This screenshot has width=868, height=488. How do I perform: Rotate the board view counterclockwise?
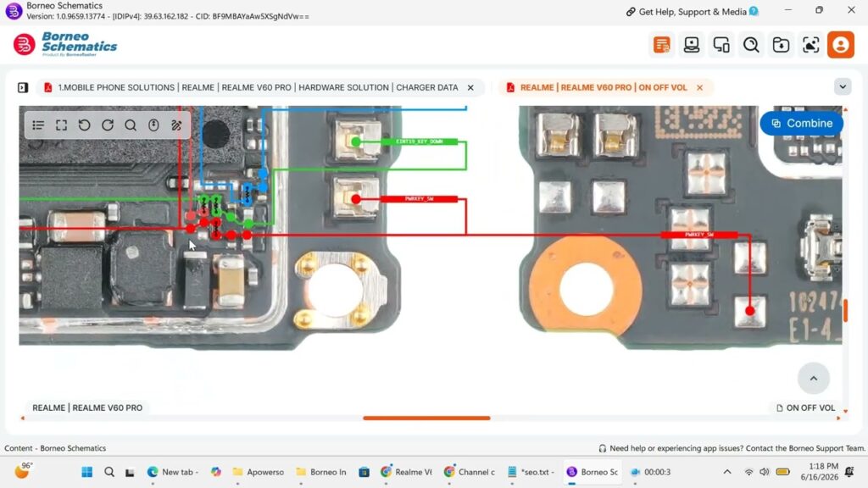(x=84, y=125)
